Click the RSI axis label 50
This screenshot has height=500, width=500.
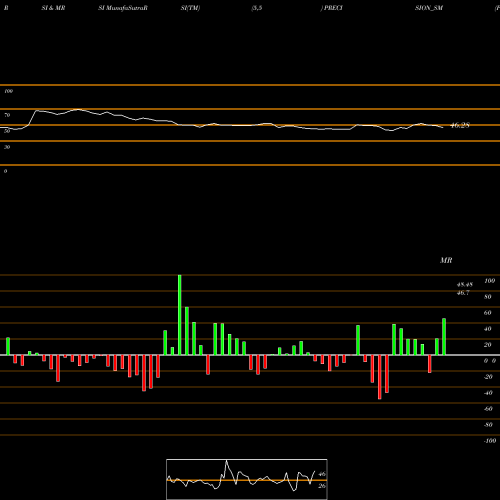7,131
